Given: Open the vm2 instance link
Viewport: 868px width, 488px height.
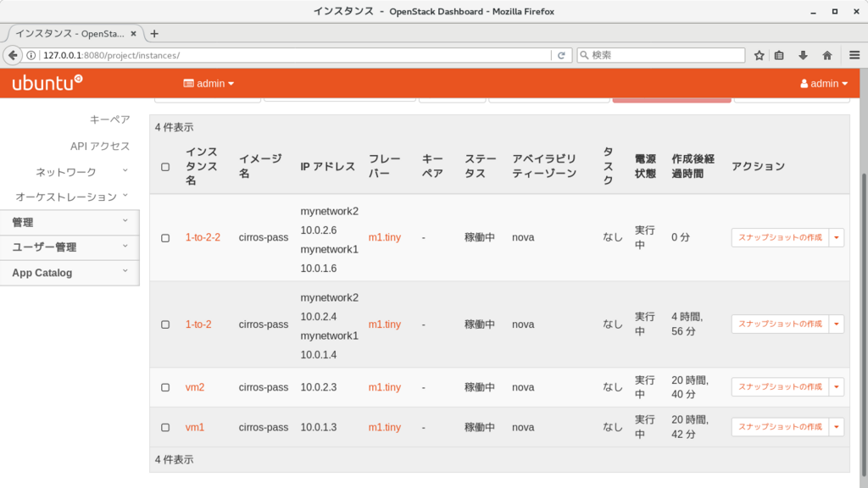Looking at the screenshot, I should (x=195, y=387).
